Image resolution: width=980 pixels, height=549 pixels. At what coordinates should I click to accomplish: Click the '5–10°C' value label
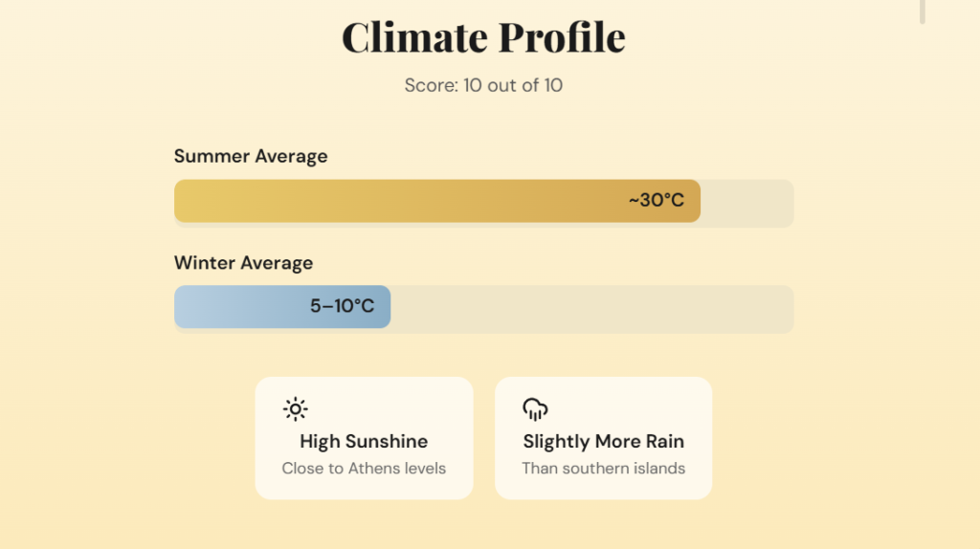pyautogui.click(x=342, y=307)
